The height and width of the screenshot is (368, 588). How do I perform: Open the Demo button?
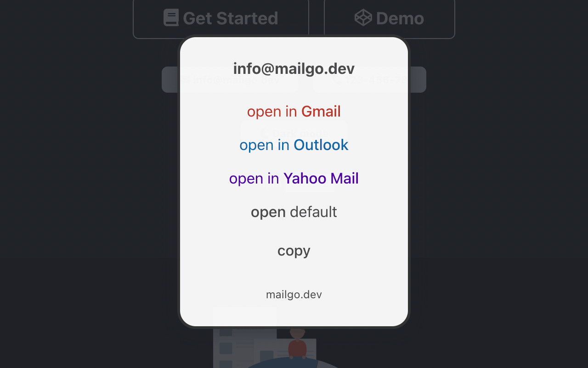[390, 18]
